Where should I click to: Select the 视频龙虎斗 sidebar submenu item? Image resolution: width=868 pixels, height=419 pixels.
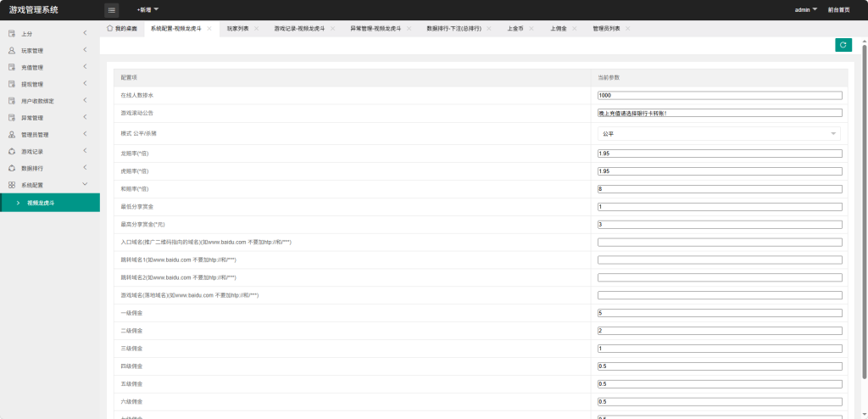(x=50, y=203)
